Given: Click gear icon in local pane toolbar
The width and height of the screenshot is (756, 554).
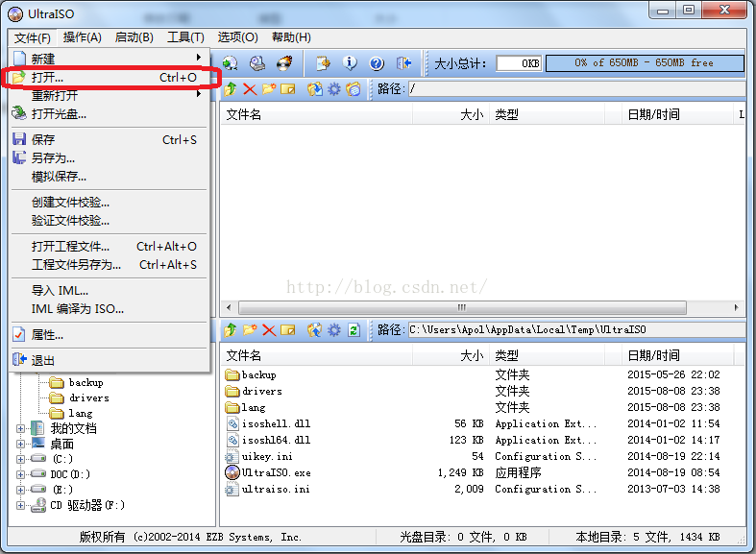Looking at the screenshot, I should [x=333, y=330].
